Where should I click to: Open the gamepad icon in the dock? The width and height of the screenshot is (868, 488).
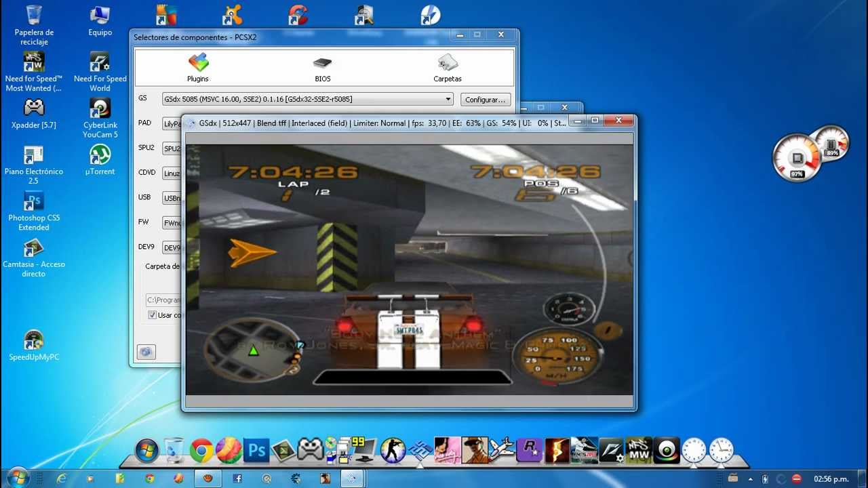click(x=311, y=450)
